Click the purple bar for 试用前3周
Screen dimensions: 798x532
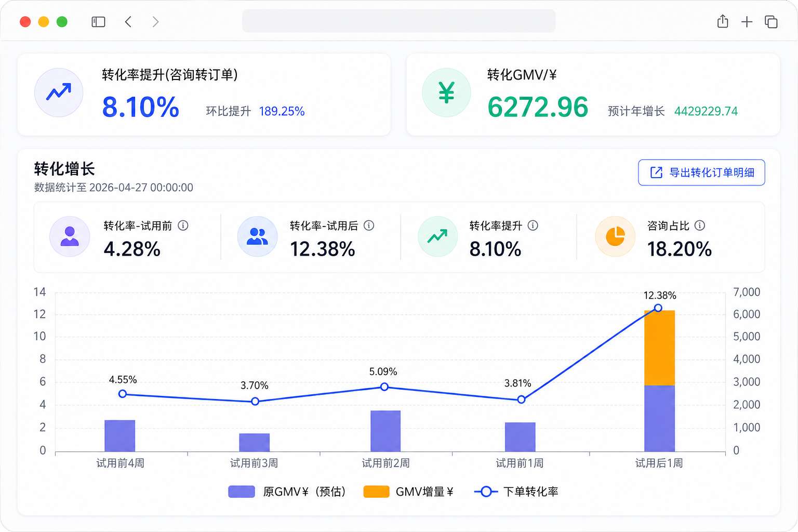pos(255,443)
